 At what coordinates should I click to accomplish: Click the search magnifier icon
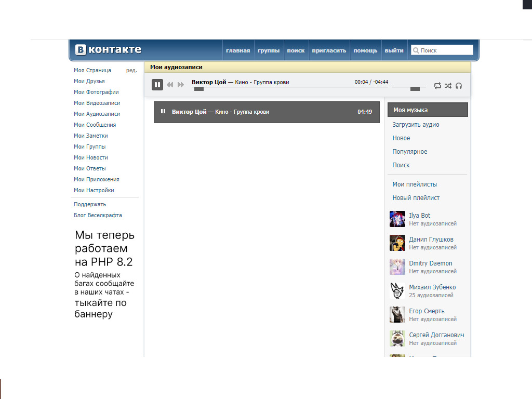[x=416, y=50]
